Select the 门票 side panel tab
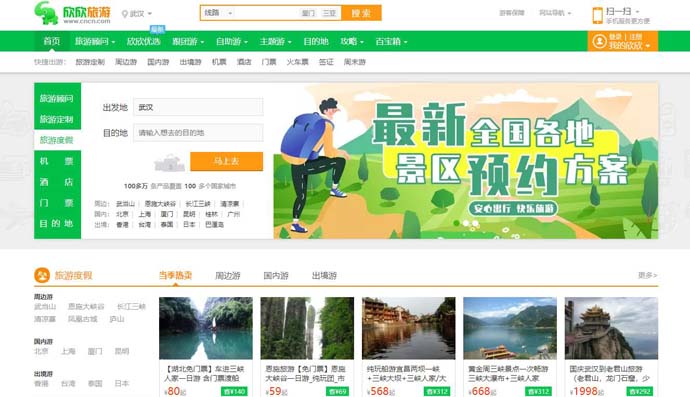This screenshot has width=690, height=397. (x=57, y=203)
